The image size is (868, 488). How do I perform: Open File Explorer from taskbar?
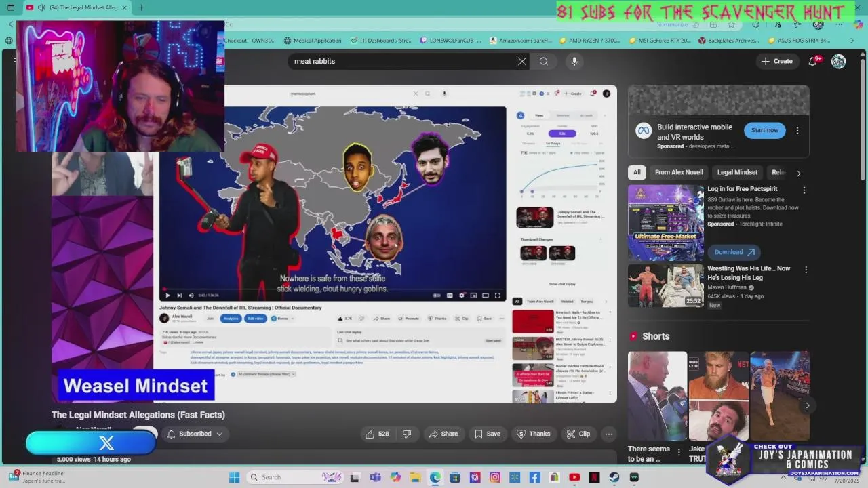tap(415, 477)
